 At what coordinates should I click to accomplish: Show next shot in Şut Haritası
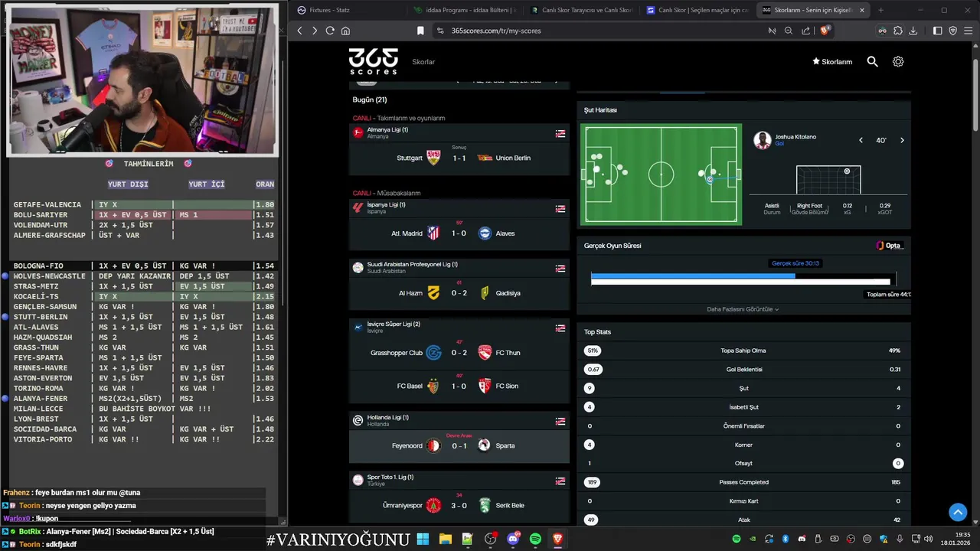click(902, 140)
